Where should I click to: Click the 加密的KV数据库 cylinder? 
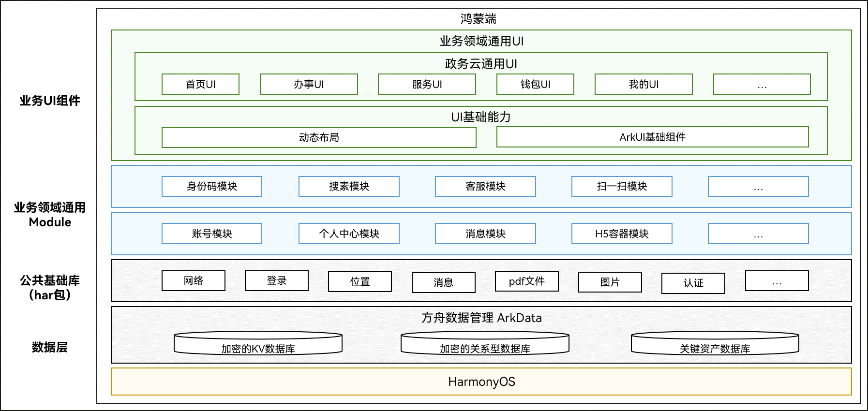tap(258, 343)
